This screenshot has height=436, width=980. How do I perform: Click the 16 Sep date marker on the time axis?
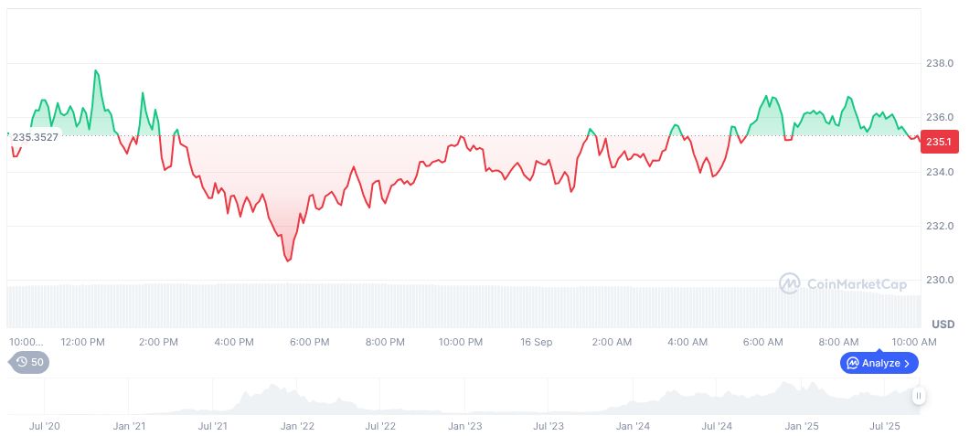(x=536, y=342)
